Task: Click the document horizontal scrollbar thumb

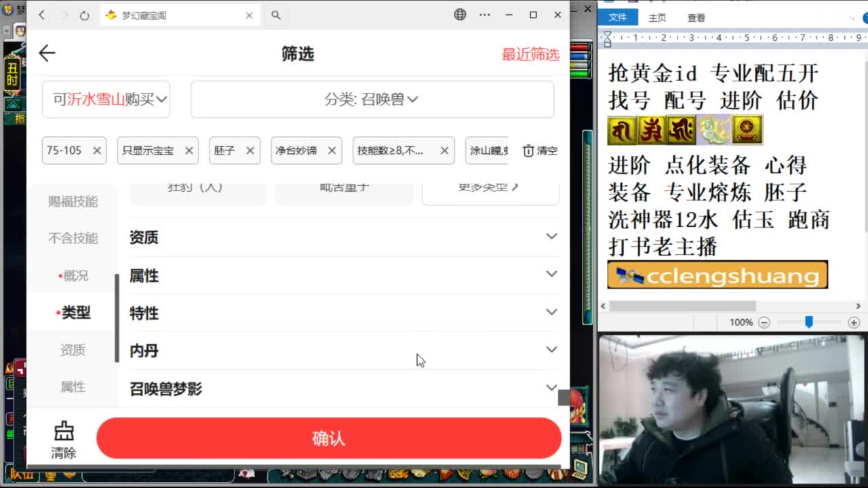Action: pos(682,306)
